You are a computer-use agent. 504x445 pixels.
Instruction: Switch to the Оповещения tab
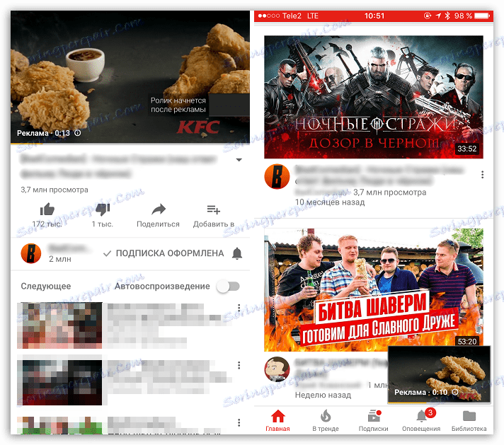(x=421, y=420)
